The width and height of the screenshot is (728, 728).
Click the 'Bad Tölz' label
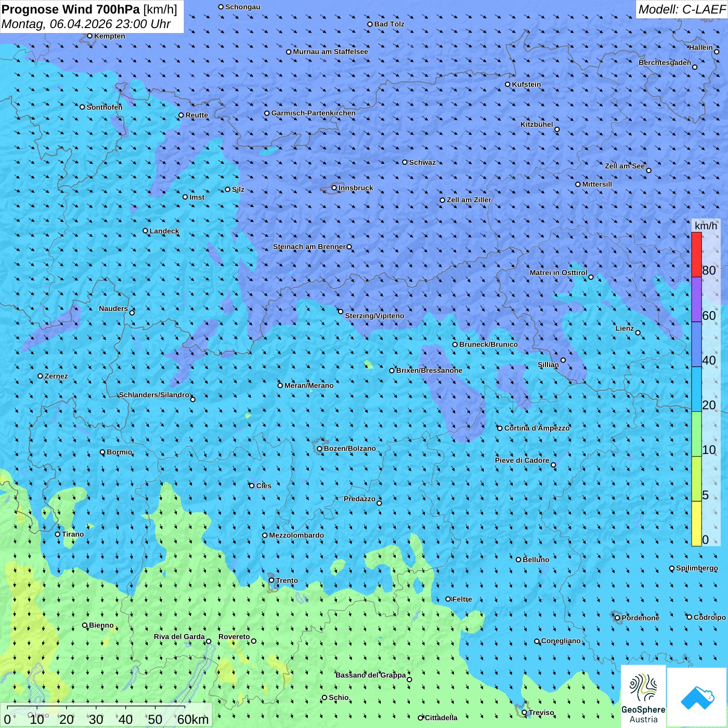(x=389, y=24)
